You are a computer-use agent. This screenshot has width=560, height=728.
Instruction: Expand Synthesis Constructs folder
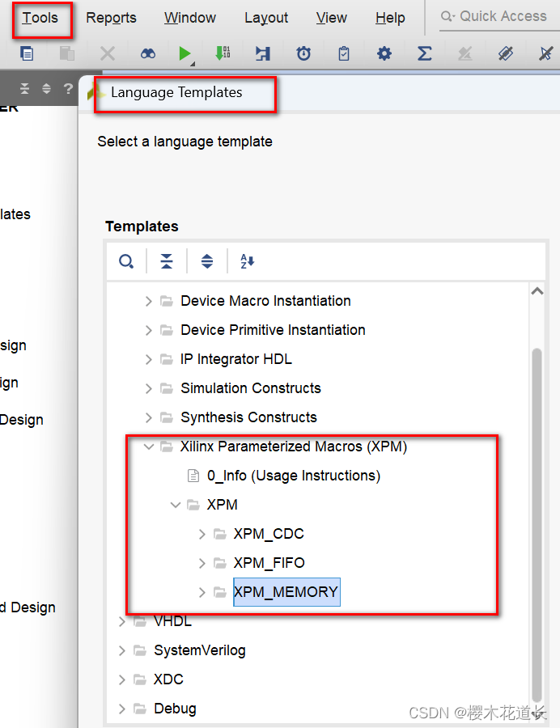point(148,417)
